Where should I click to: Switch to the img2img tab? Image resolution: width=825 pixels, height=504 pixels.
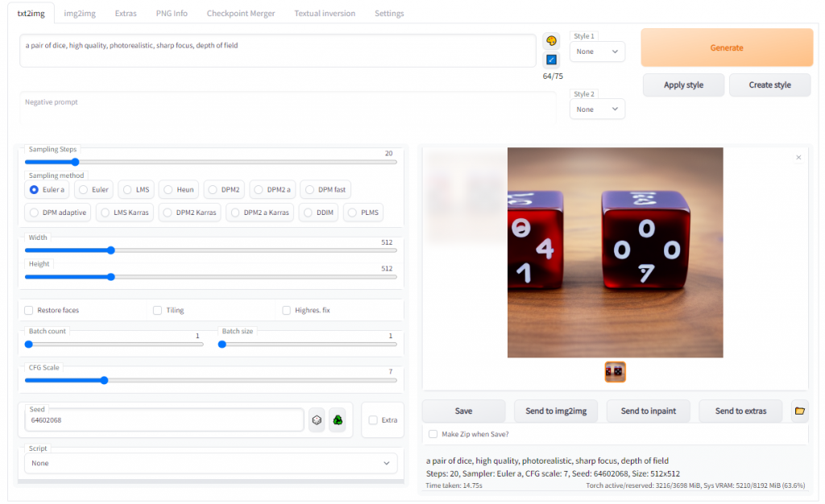tap(80, 13)
